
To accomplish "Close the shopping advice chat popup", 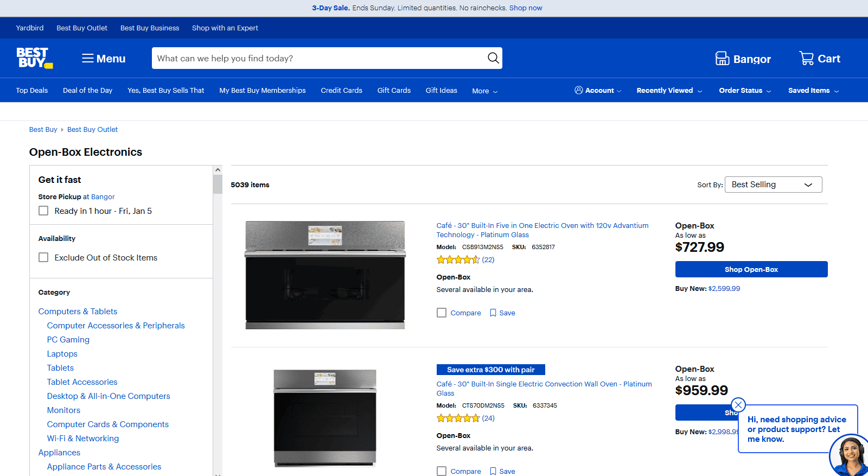I will (x=738, y=405).
